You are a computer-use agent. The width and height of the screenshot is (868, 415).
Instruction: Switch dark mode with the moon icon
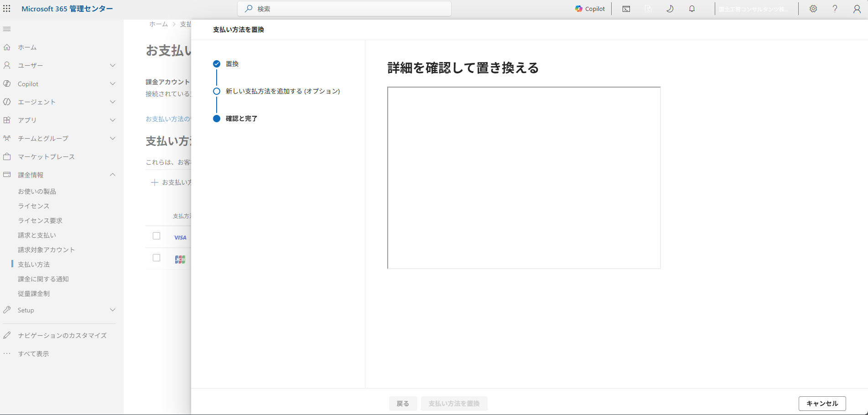[x=670, y=9]
